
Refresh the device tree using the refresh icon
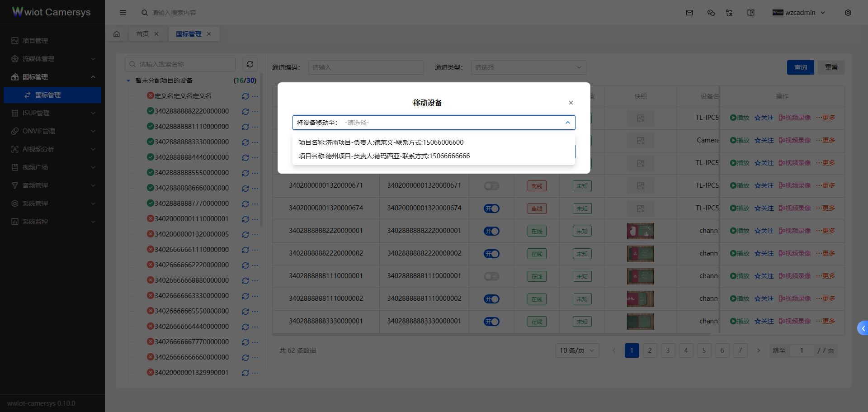click(x=250, y=64)
